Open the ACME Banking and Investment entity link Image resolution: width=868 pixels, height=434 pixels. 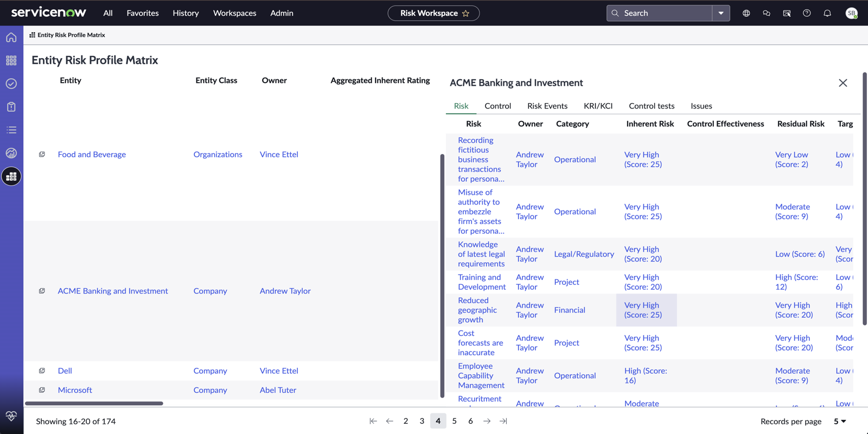(x=113, y=291)
